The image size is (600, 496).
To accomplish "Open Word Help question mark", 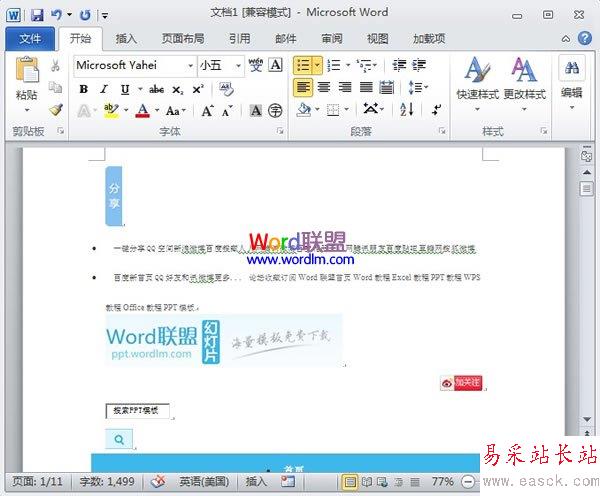I will coord(585,38).
